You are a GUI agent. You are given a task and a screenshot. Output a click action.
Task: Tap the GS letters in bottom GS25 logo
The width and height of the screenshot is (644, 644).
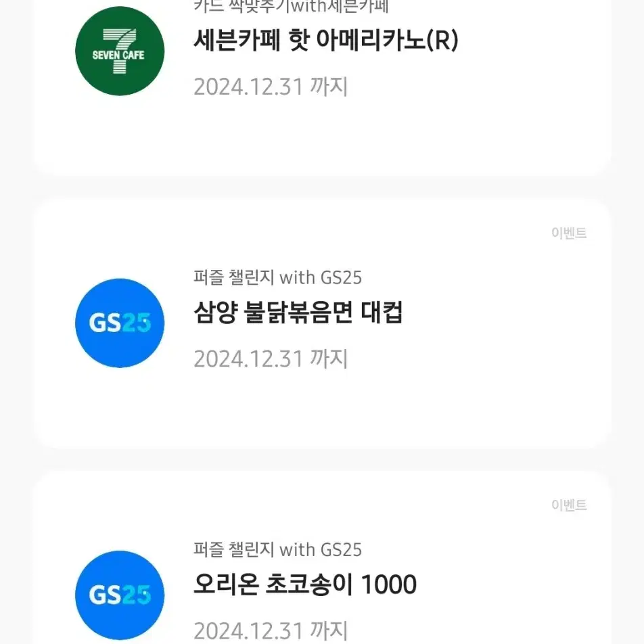point(105,595)
